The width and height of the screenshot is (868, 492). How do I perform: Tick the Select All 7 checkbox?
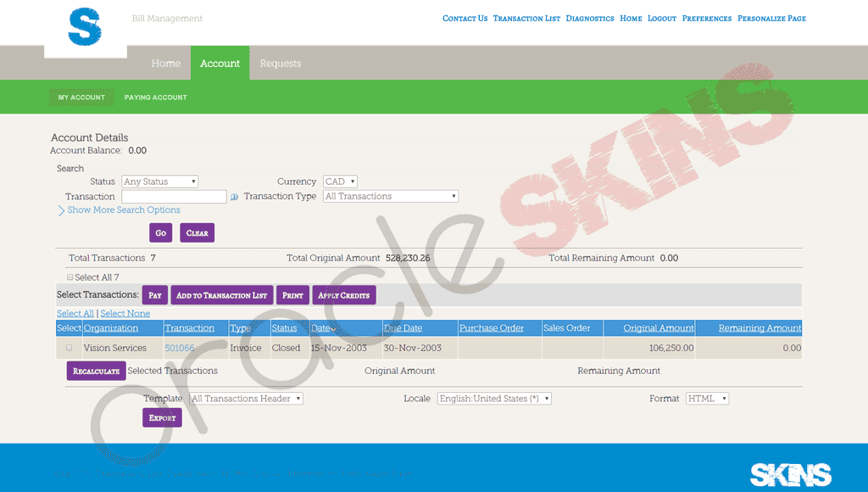(70, 277)
